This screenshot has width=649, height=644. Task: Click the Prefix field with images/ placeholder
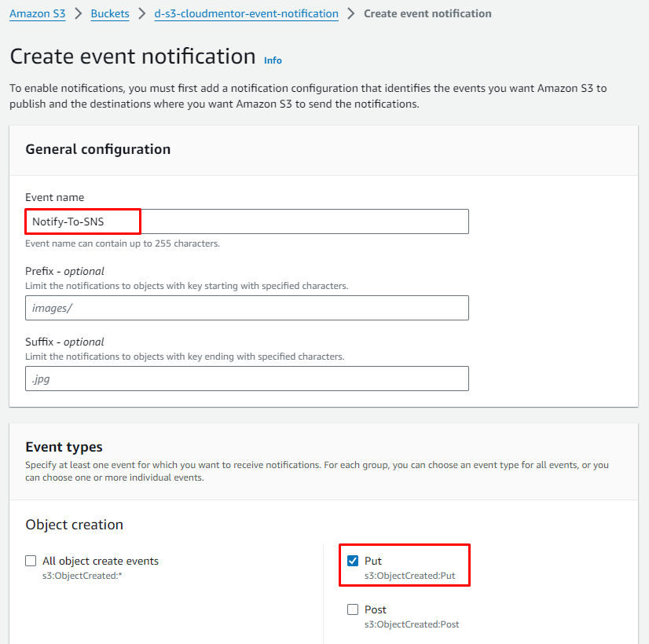(x=247, y=308)
